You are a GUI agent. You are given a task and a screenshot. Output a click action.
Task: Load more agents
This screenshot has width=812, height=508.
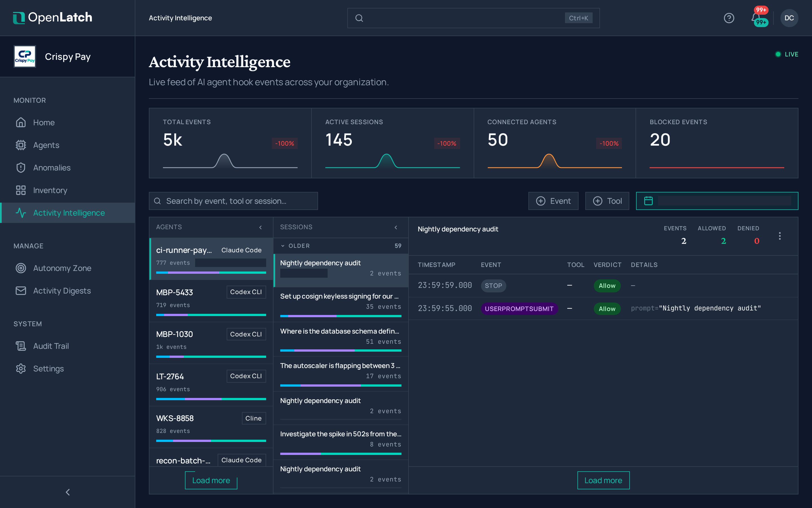(211, 480)
